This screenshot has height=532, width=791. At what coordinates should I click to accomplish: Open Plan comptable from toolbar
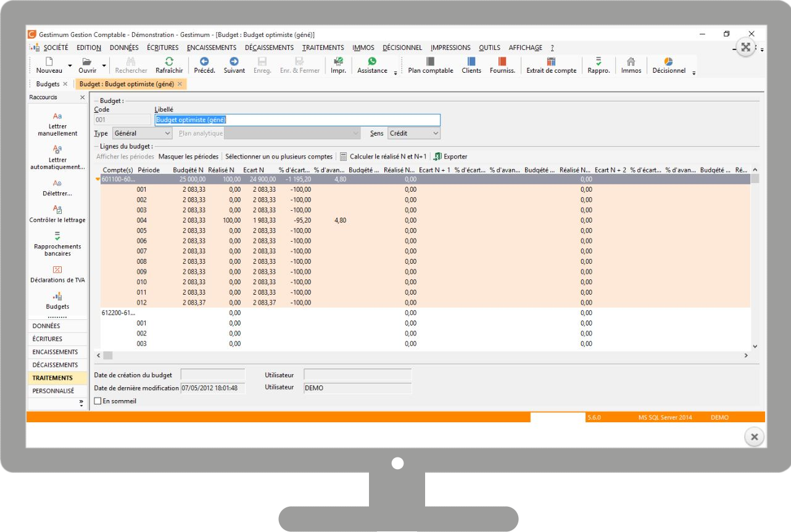(430, 62)
